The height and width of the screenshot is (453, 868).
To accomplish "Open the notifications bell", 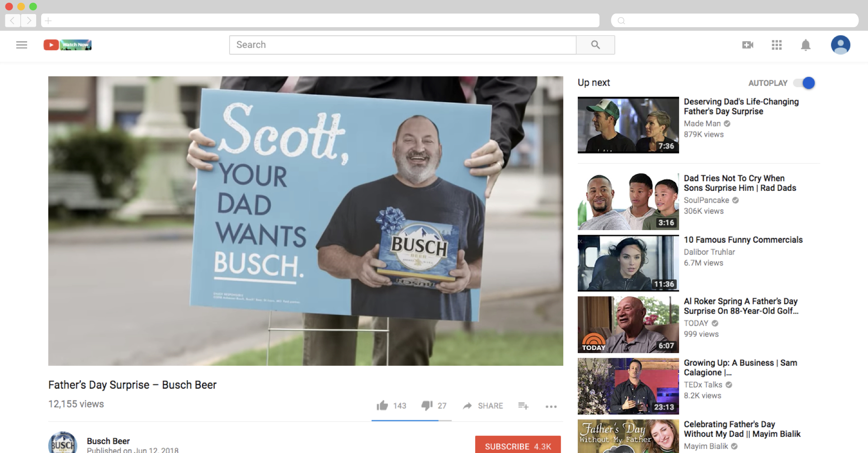I will click(806, 45).
